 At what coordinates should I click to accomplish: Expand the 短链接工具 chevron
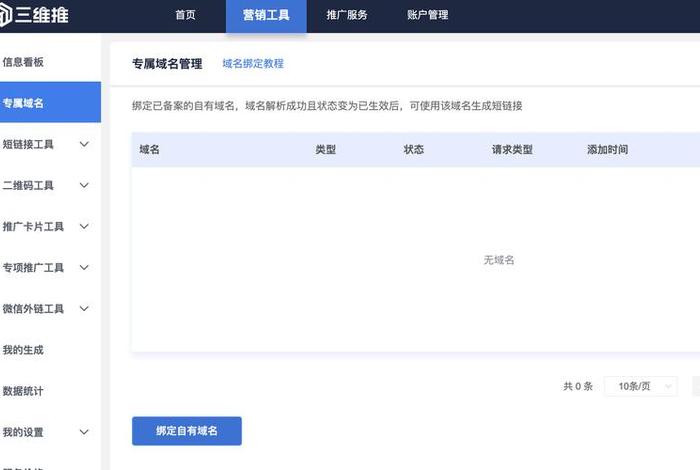click(84, 144)
